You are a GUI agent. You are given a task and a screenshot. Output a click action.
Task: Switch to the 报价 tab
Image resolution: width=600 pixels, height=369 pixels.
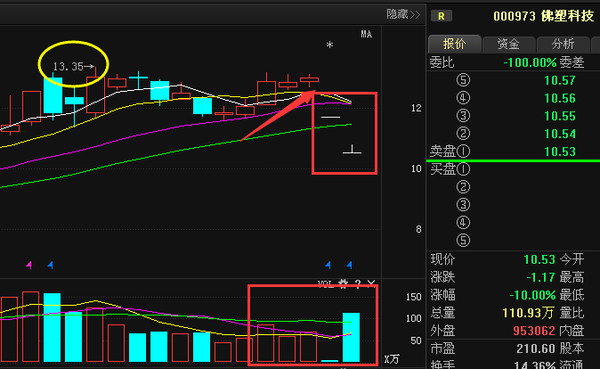pyautogui.click(x=455, y=44)
